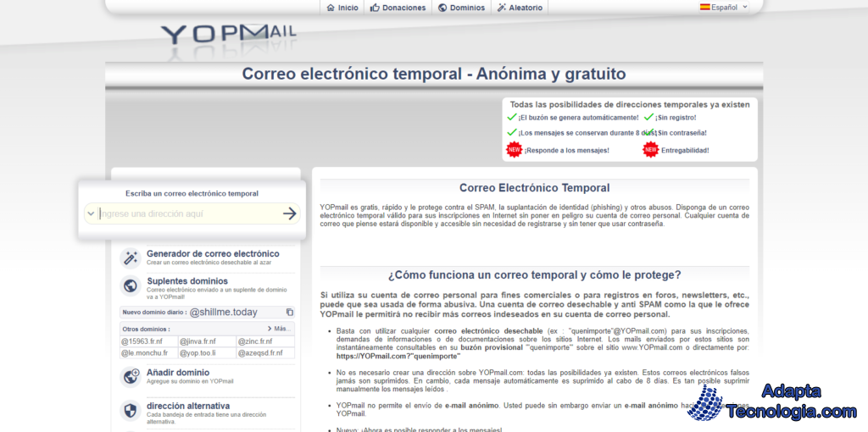Open the Dominios page from top menu

pos(462,8)
